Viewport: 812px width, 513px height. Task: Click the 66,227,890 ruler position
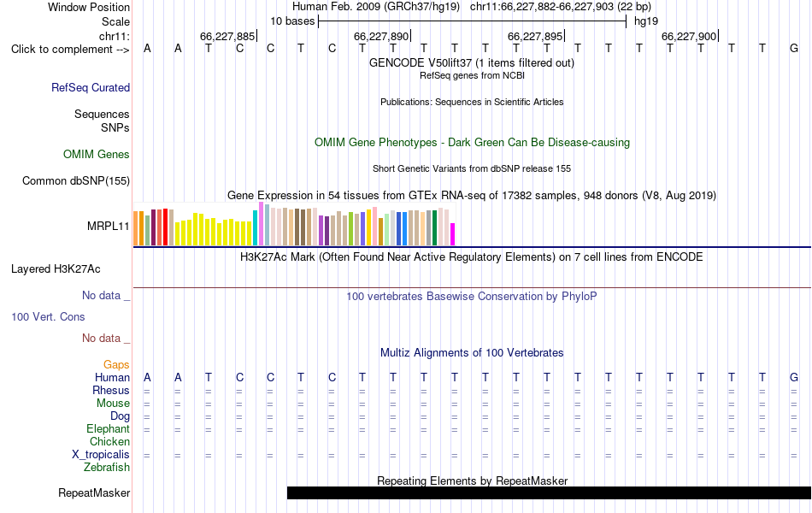pyautogui.click(x=381, y=36)
